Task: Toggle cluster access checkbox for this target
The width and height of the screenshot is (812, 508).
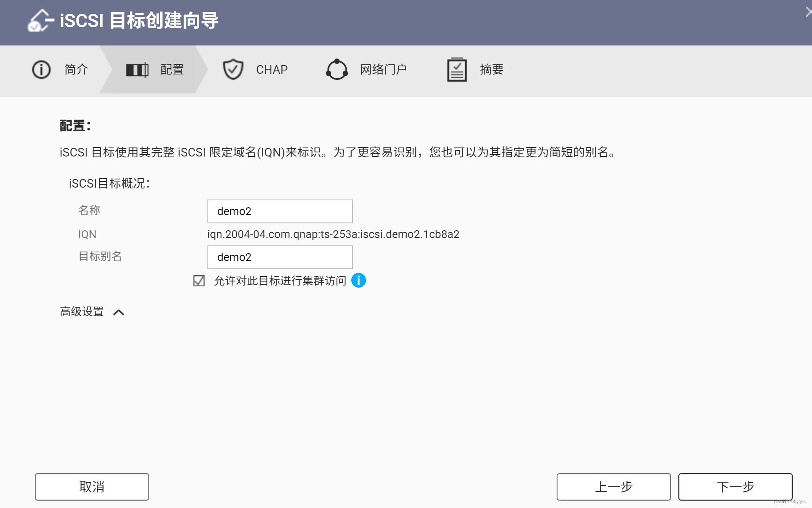Action: coord(199,281)
